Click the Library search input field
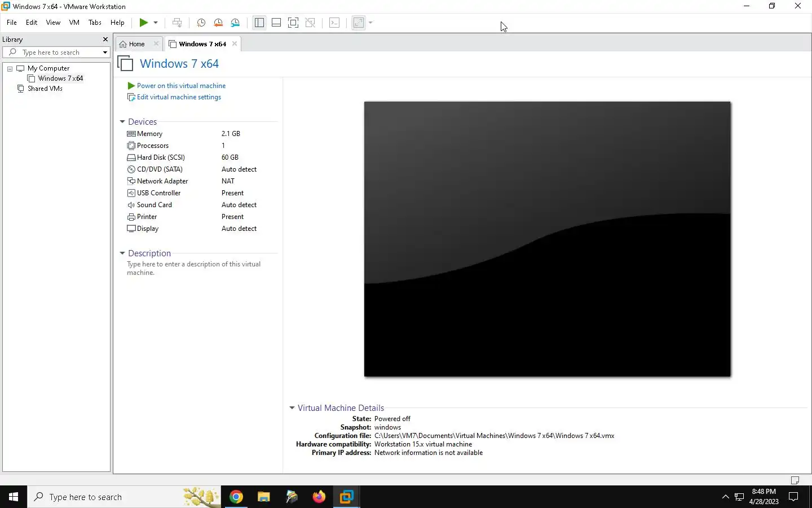The width and height of the screenshot is (812, 508). [55, 52]
